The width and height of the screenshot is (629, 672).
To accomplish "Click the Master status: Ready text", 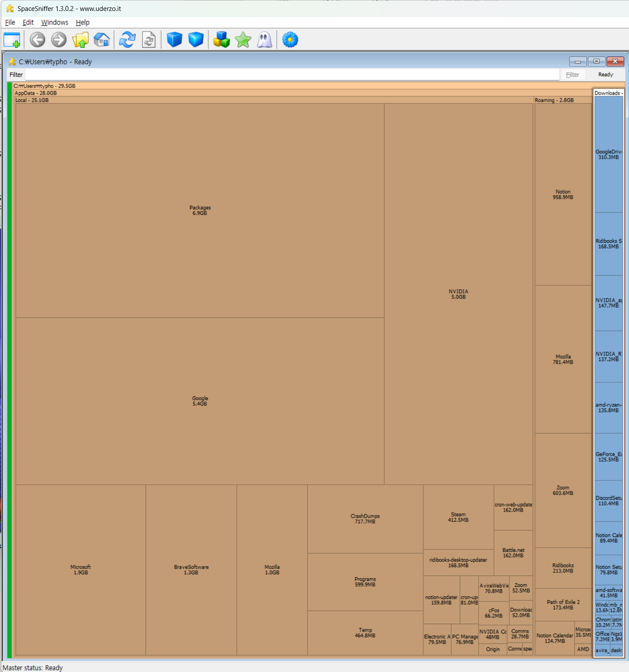I will point(33,668).
